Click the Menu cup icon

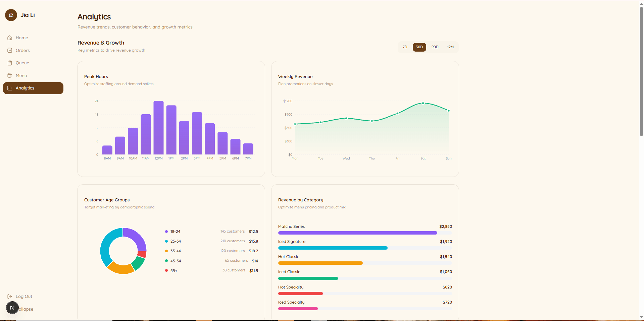pyautogui.click(x=10, y=75)
